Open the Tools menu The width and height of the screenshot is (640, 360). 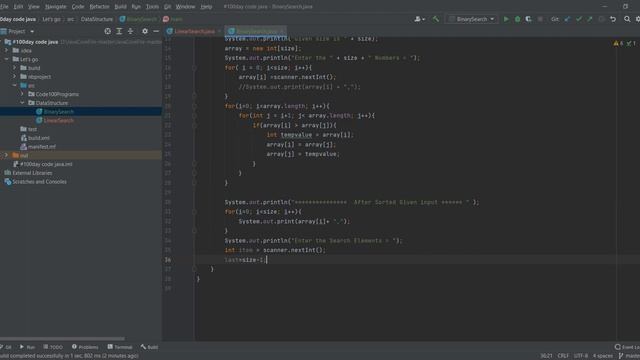point(152,7)
